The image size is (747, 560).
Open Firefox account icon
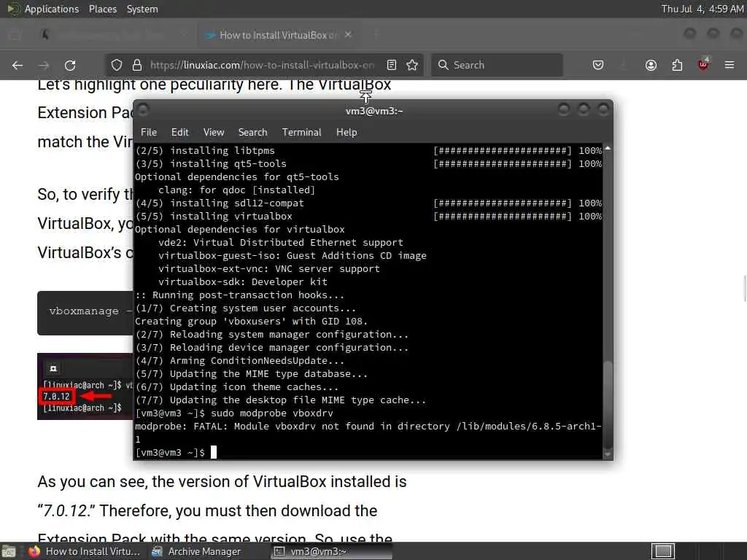pos(651,65)
